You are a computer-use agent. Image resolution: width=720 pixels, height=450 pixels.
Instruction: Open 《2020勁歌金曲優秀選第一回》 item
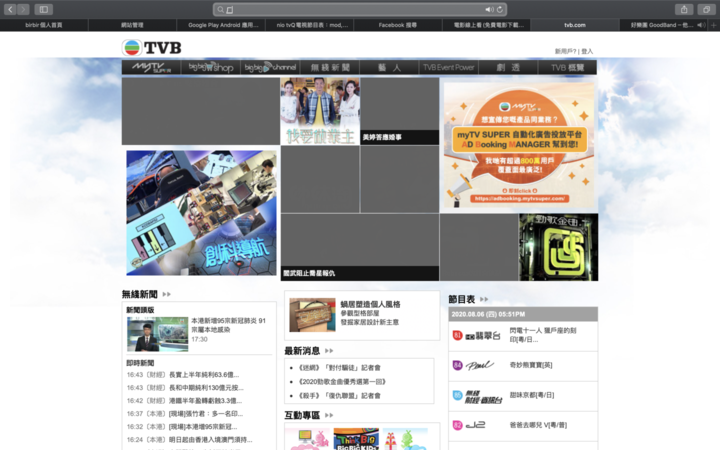pos(342,382)
